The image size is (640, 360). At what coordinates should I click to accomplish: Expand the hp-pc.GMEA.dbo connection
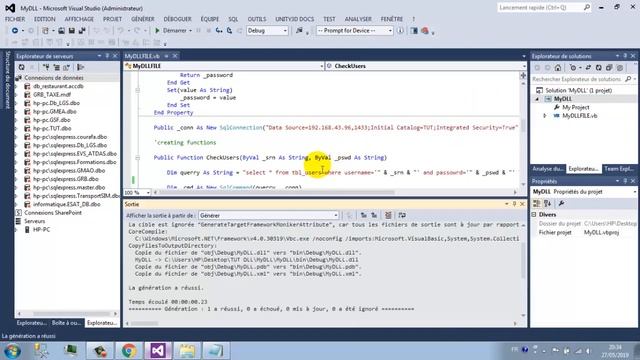[16, 111]
